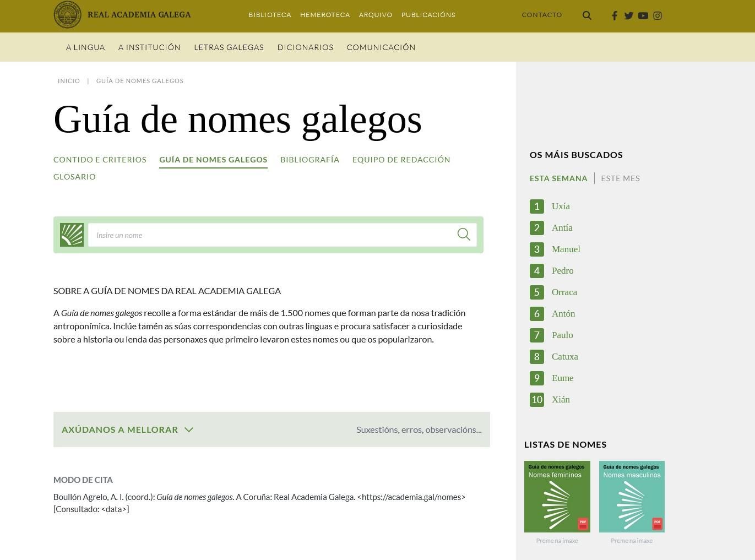Open the YouTube icon in the header
The image size is (755, 560).
[x=643, y=16]
